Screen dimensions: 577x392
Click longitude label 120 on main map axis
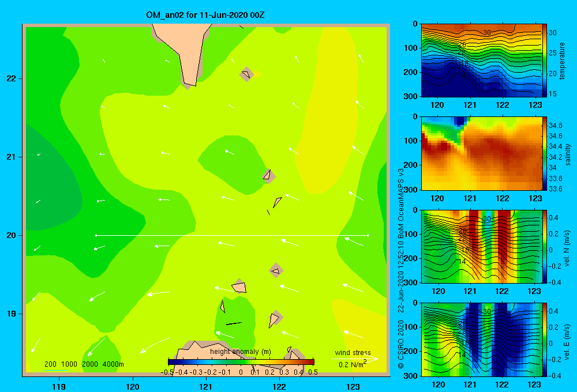pyautogui.click(x=133, y=386)
